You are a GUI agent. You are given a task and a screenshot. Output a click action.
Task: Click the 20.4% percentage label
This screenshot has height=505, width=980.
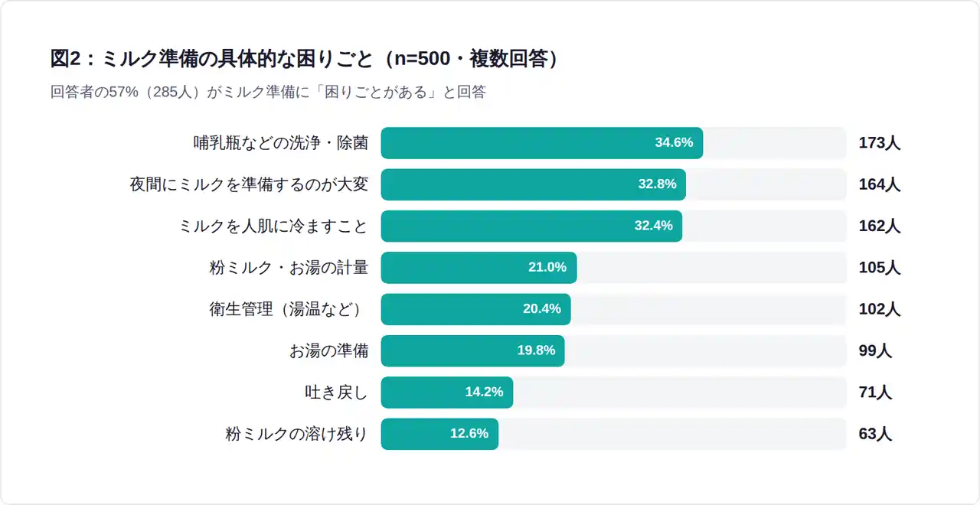(x=541, y=309)
